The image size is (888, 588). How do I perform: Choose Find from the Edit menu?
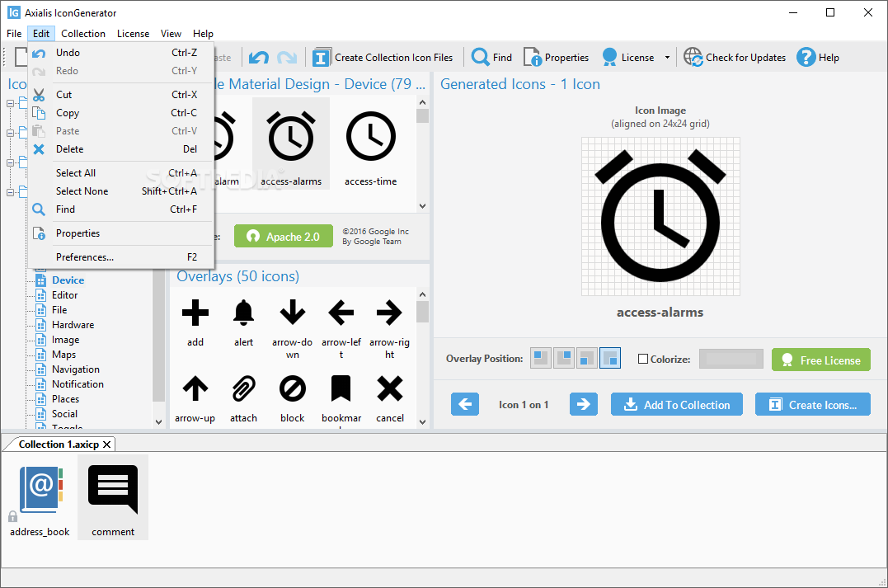(121, 209)
